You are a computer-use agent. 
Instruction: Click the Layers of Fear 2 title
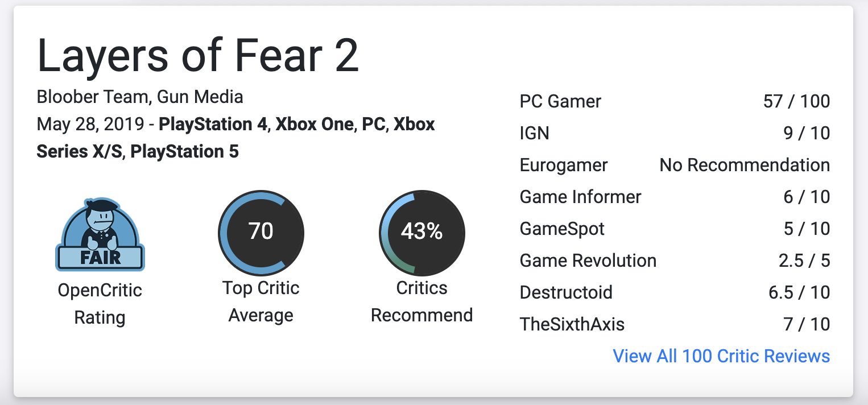(x=198, y=56)
